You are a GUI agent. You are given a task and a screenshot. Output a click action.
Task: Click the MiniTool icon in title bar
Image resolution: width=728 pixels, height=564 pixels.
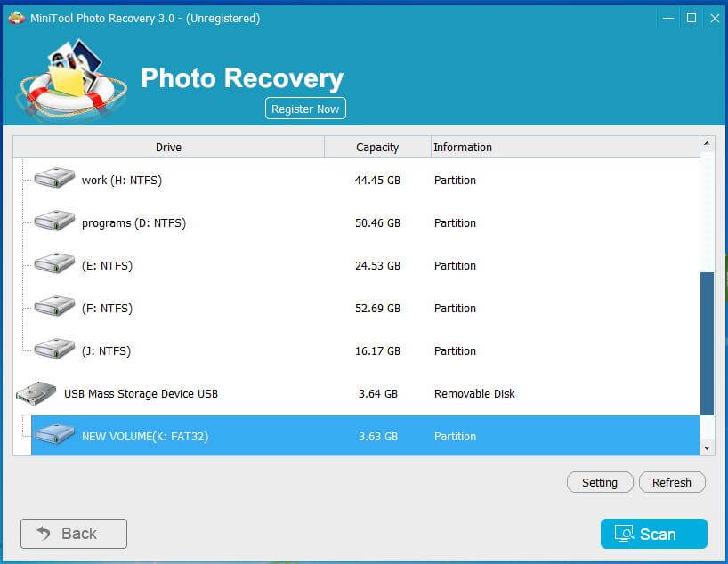pos(14,17)
